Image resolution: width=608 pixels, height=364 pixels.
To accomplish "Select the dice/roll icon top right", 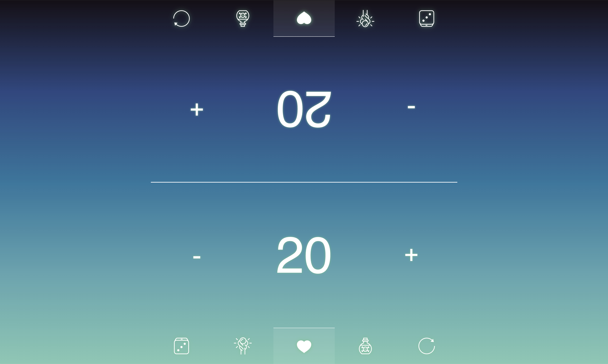I will [426, 18].
